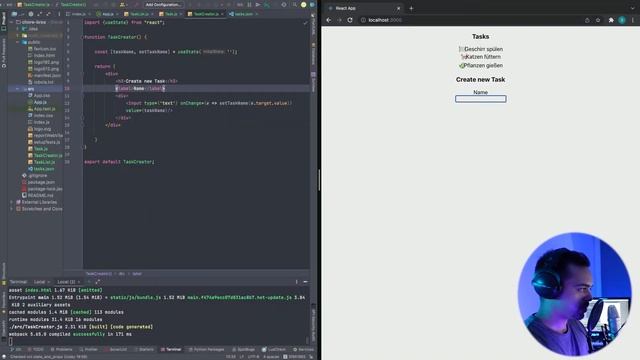Expand Scratches and Consoles node
Image resolution: width=640 pixels, height=360 pixels.
point(12,209)
